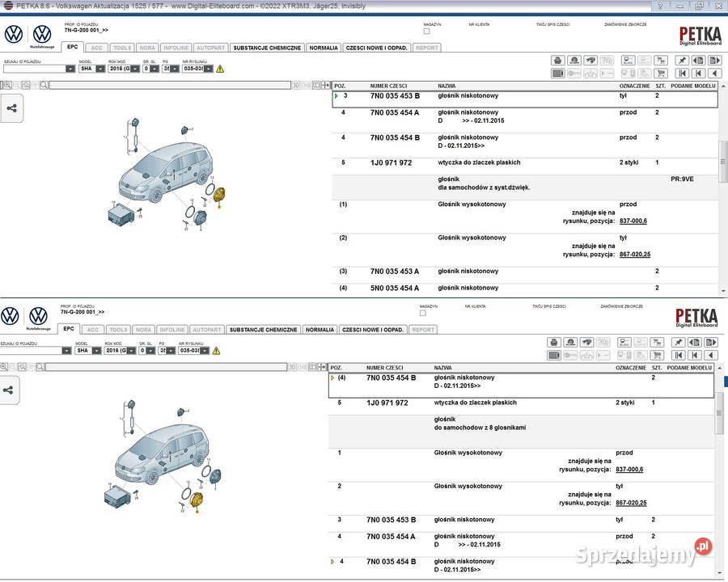728x582 pixels.
Task: Click the Szukaj ID Pojazdu field in upper window
Action: [x=34, y=69]
